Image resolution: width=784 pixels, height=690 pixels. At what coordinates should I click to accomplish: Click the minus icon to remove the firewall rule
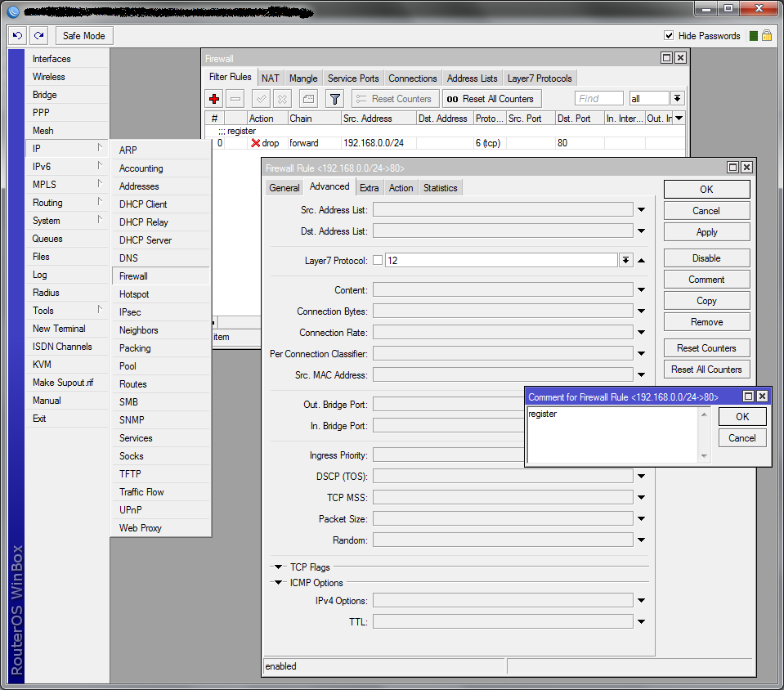(x=235, y=99)
